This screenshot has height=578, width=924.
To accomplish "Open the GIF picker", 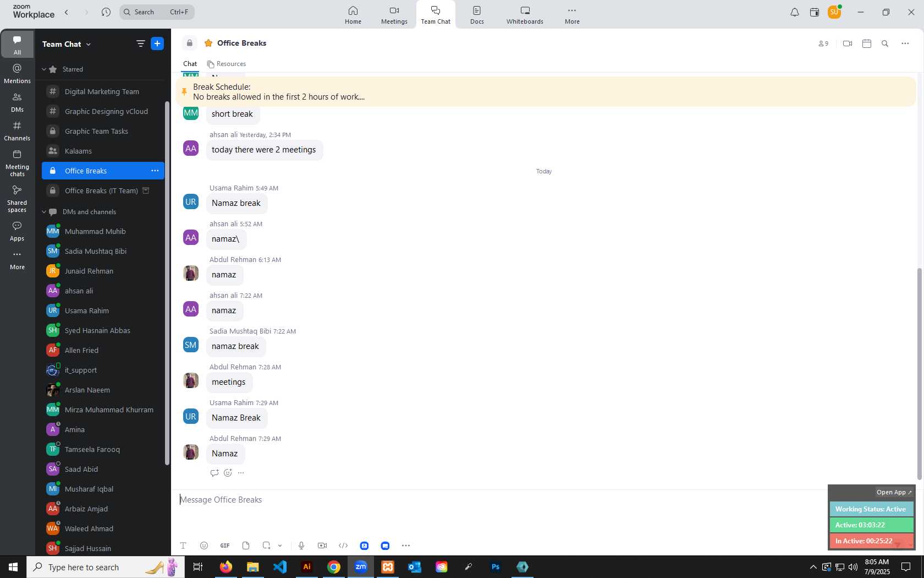I will pyautogui.click(x=225, y=546).
